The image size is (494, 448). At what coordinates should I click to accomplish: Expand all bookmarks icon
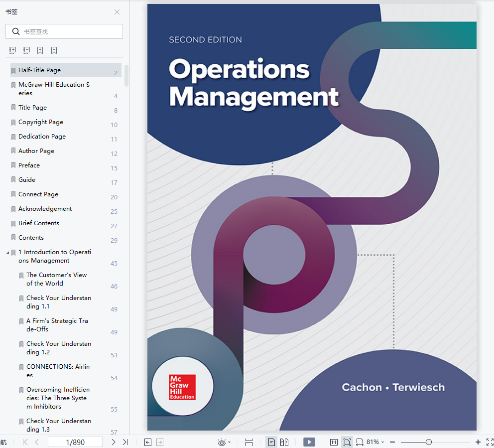click(12, 50)
